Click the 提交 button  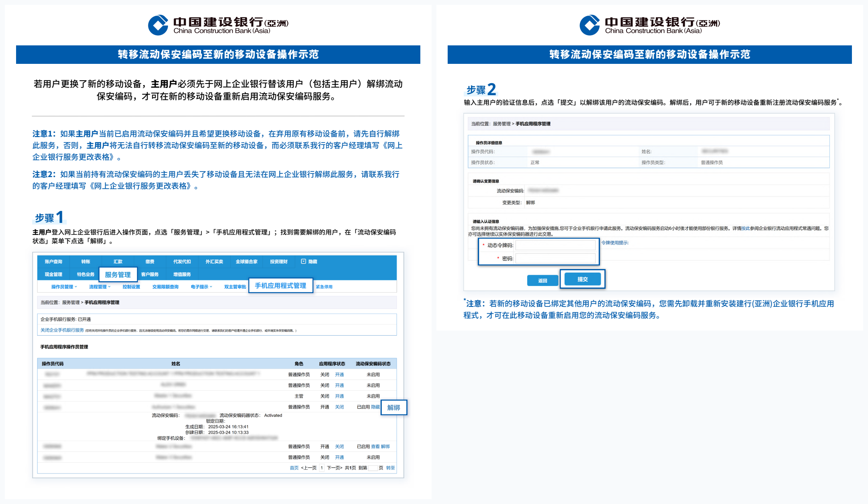[583, 279]
